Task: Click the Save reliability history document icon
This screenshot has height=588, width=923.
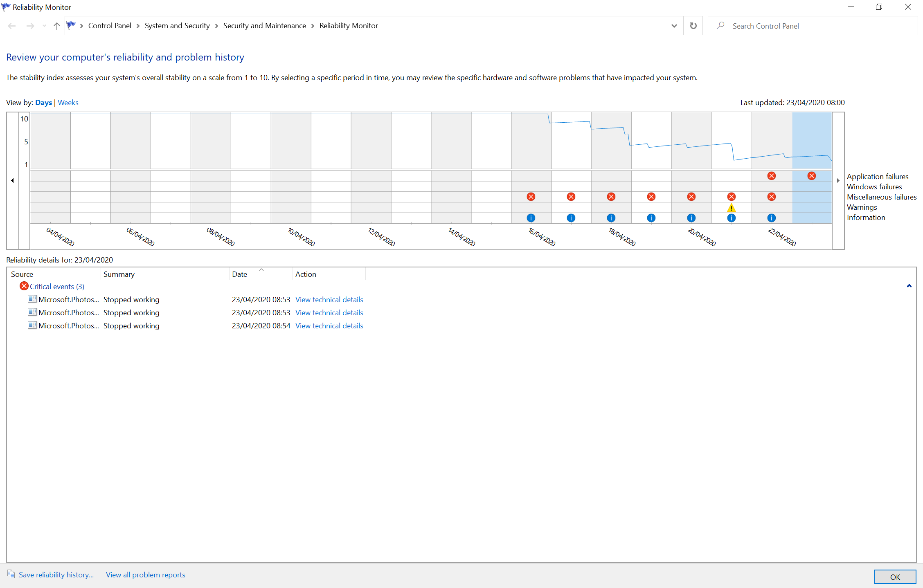Action: click(x=11, y=574)
